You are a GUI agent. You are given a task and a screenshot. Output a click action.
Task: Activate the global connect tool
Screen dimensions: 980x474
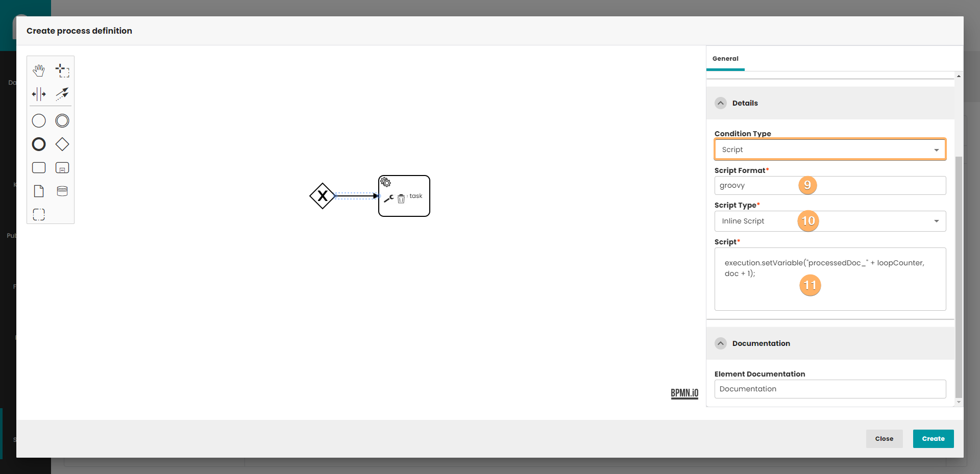pos(62,94)
